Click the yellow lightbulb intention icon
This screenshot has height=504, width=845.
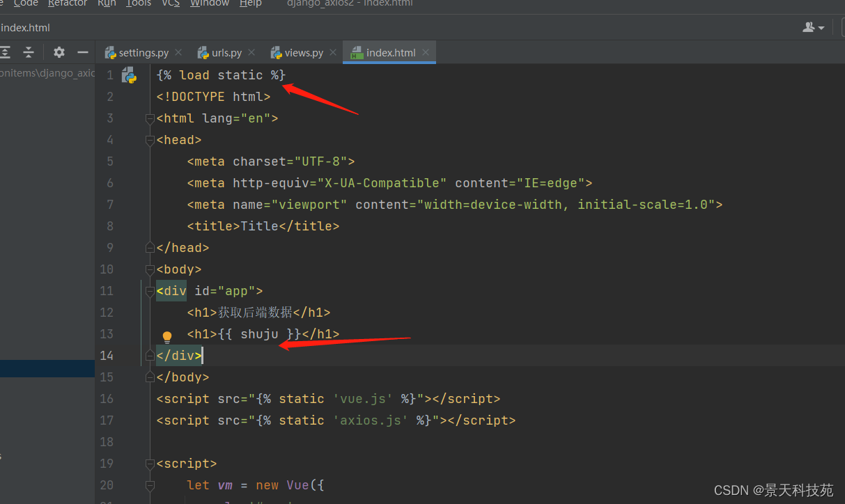click(x=167, y=337)
